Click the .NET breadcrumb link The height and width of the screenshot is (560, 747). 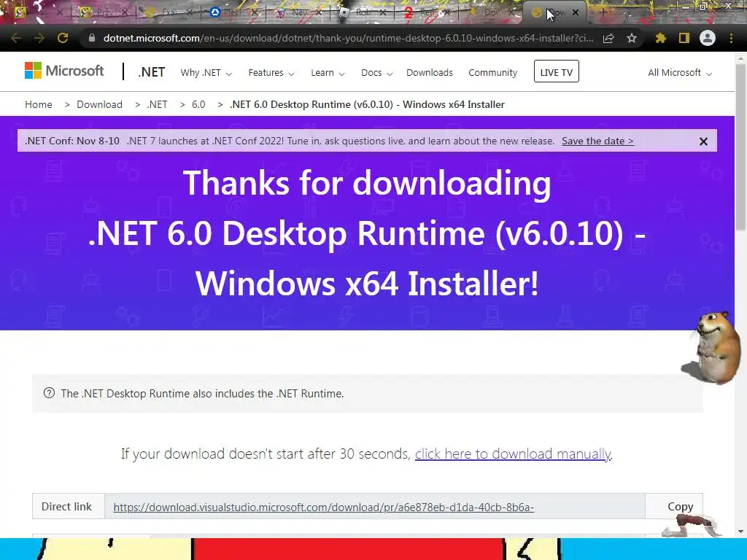(157, 104)
